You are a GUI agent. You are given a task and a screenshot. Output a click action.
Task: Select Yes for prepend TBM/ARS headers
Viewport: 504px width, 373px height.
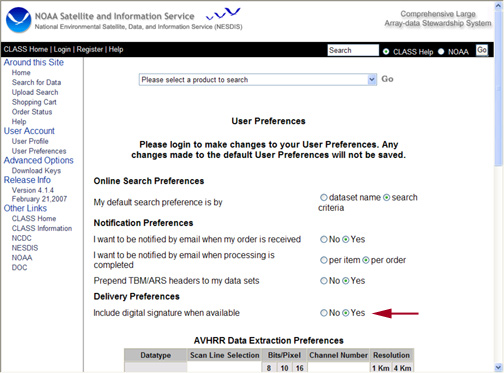pos(346,281)
